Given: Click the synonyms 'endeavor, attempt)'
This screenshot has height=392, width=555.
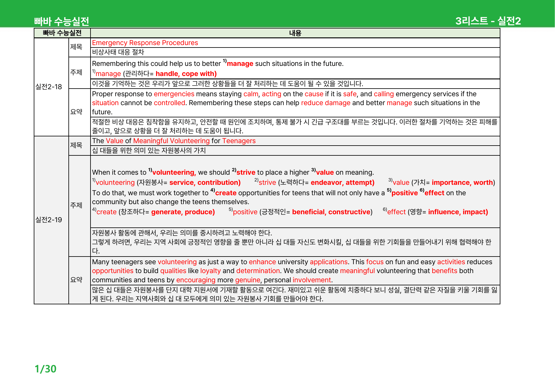Looking at the screenshot, I should click(x=343, y=183).
